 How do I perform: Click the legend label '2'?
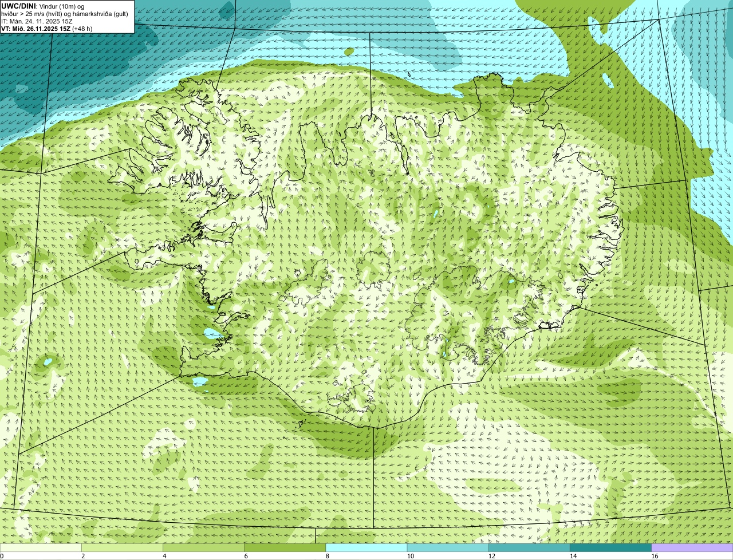(83, 556)
